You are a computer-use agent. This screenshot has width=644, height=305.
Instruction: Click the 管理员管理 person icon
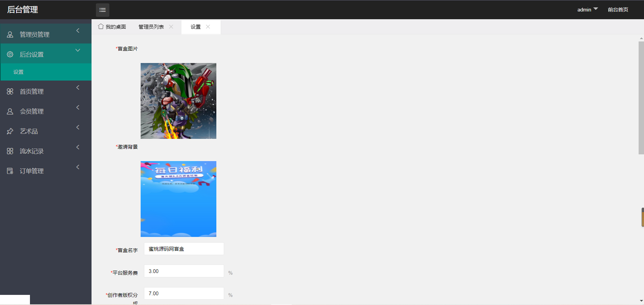[x=10, y=34]
